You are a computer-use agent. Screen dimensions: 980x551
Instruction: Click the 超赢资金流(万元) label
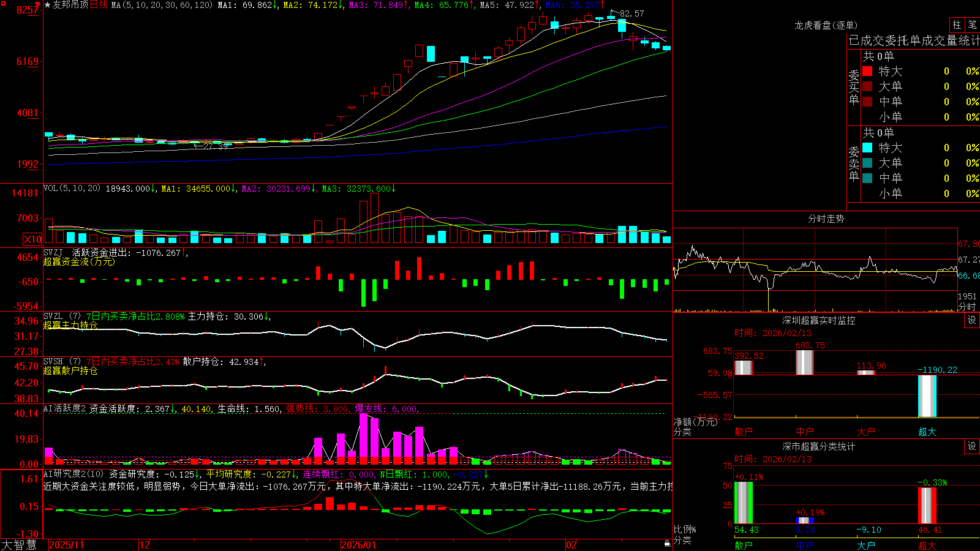[79, 261]
